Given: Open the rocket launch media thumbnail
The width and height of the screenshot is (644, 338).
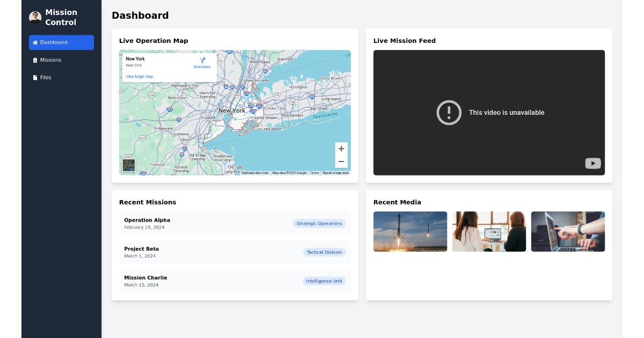Looking at the screenshot, I should 410,231.
